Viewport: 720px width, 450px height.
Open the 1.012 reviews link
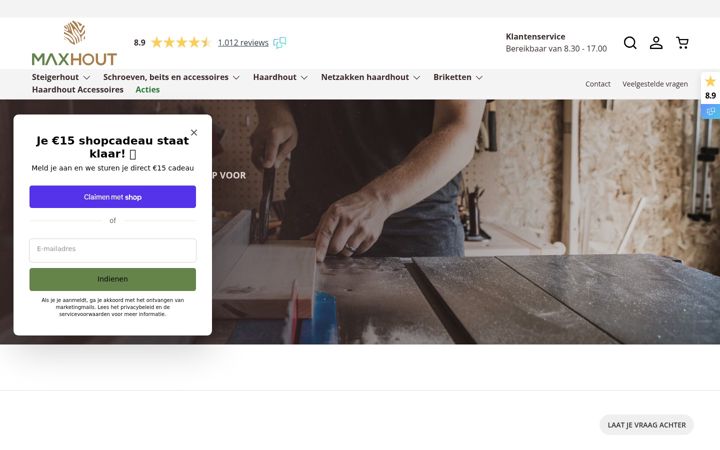[243, 43]
